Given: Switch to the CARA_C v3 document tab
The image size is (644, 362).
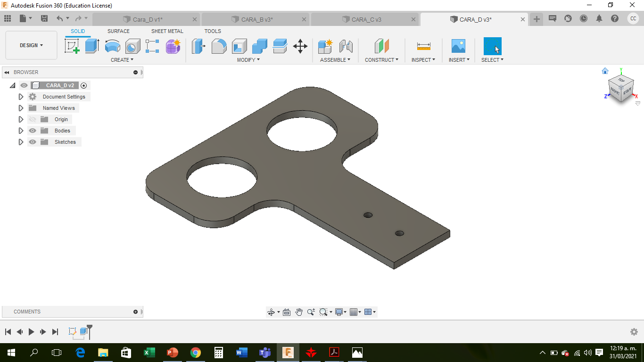Looking at the screenshot, I should click(365, 19).
